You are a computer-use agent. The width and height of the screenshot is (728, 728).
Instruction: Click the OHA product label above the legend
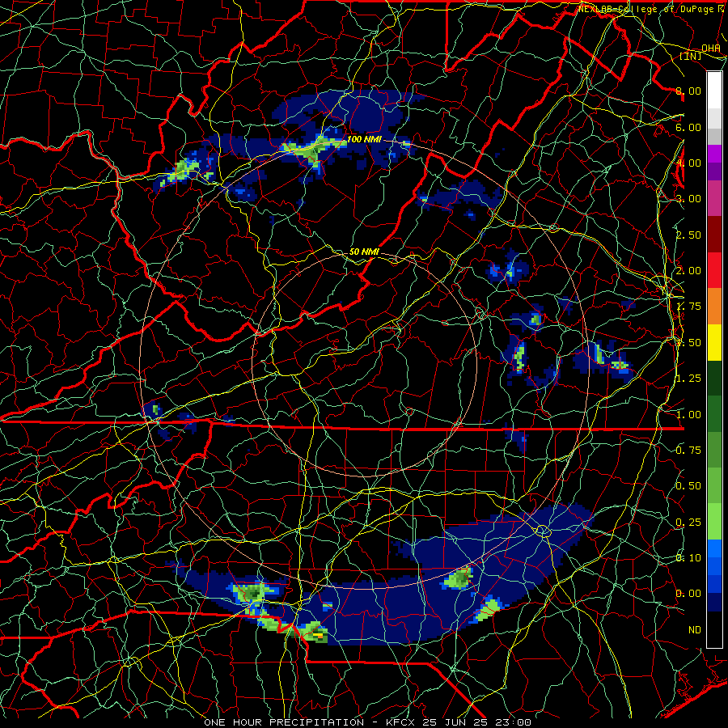coord(711,49)
